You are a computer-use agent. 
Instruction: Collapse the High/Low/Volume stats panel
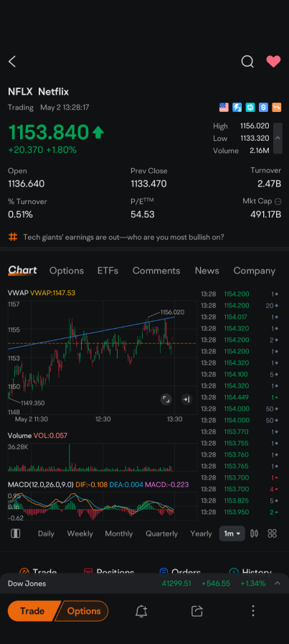coord(278,138)
